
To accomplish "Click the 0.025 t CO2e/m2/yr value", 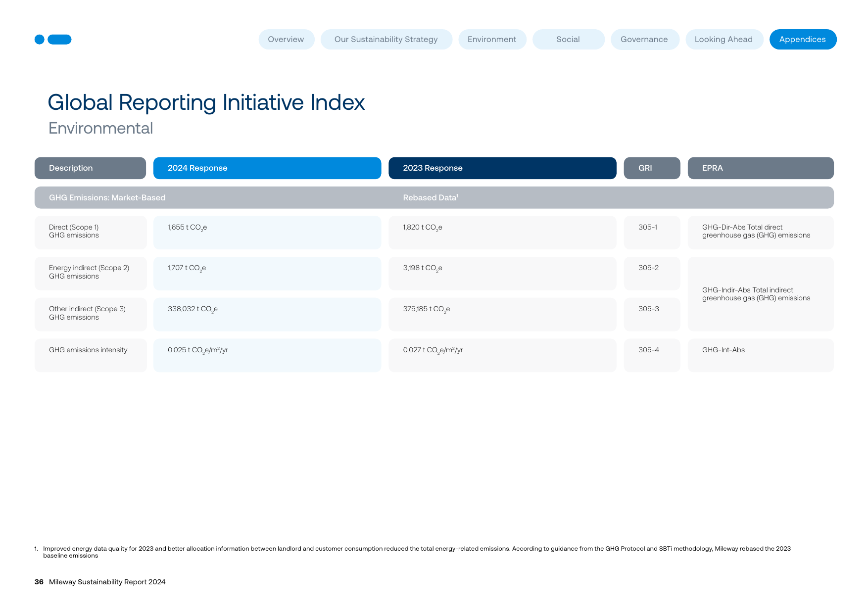I will 198,350.
